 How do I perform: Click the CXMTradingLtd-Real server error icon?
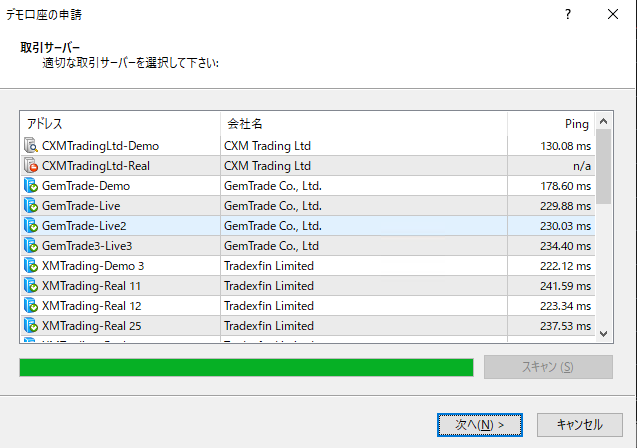point(31,165)
